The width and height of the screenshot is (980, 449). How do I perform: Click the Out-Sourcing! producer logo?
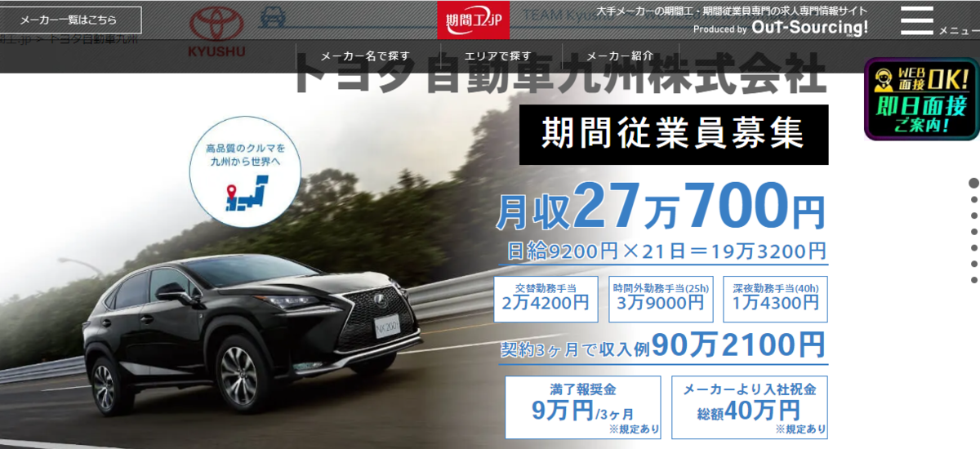[x=810, y=28]
